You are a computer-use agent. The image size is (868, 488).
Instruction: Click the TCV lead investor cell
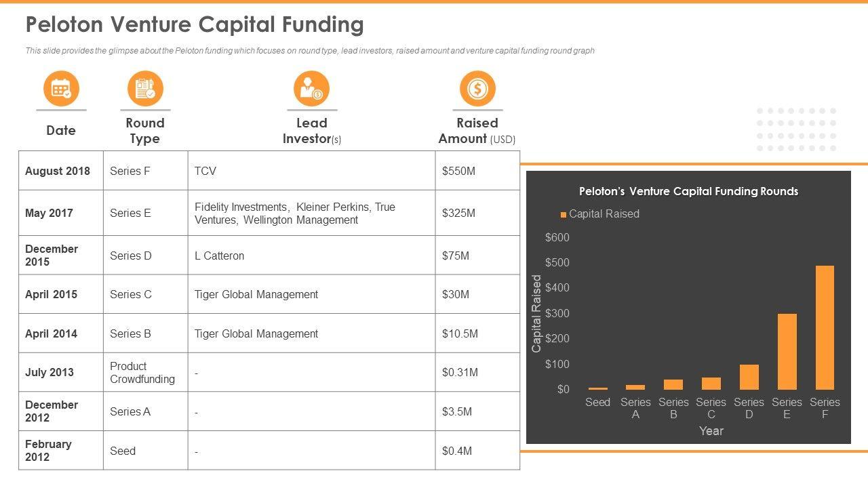311,171
